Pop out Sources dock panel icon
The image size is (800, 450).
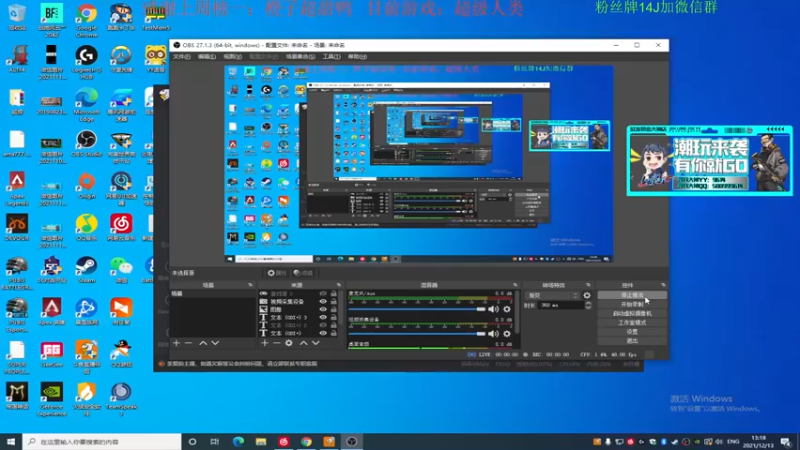pos(338,285)
